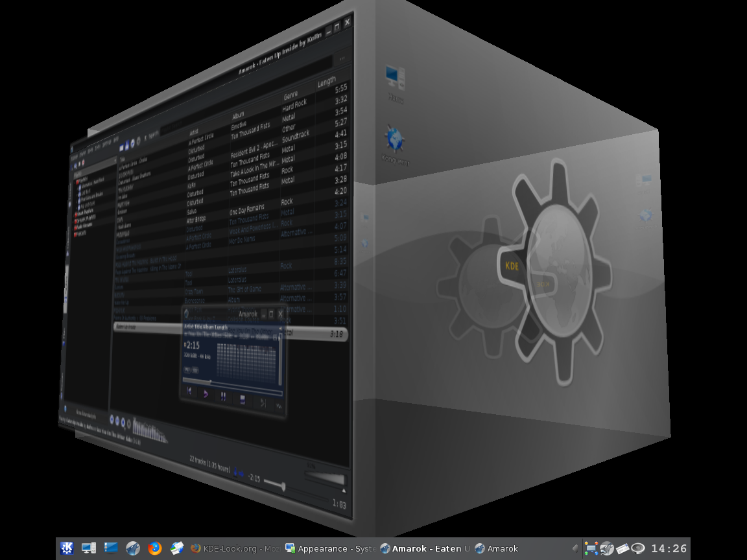747x560 pixels.
Task: Switch to the KDE-Look.org Mozilla task
Action: coord(235,548)
